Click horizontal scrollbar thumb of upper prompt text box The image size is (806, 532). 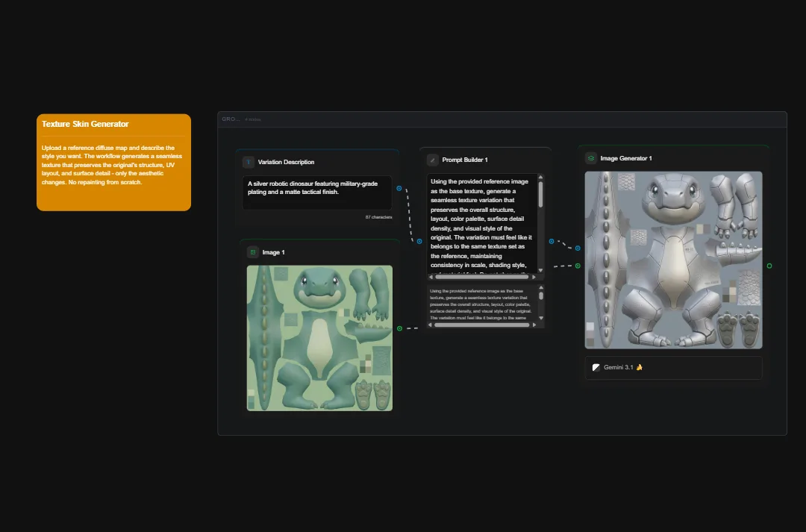481,277
